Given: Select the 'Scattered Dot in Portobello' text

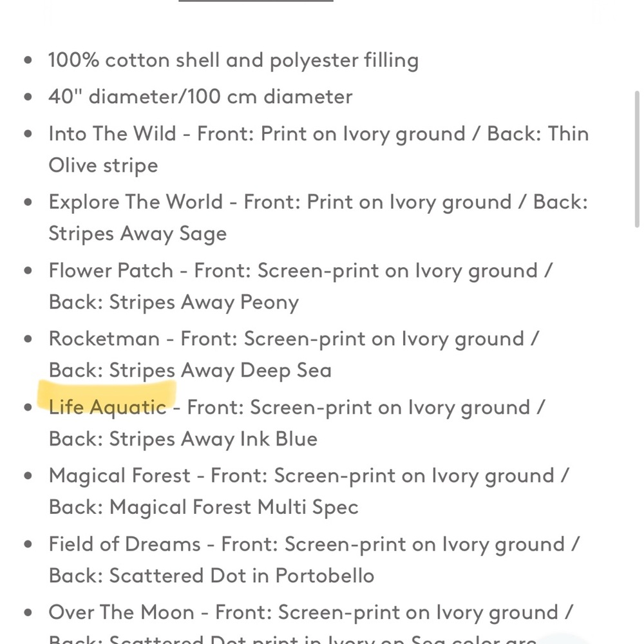Looking at the screenshot, I should tap(241, 576).
